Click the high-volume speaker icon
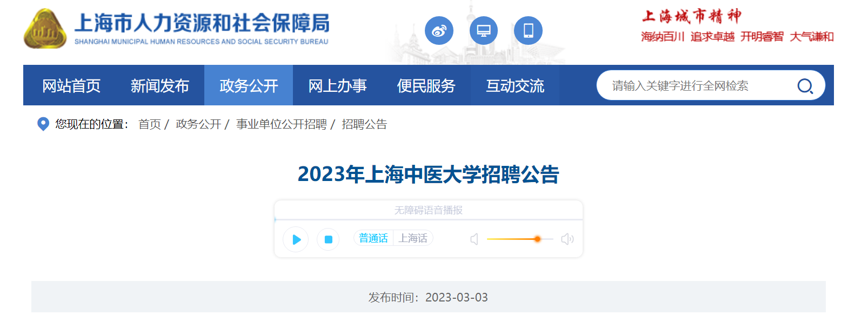 (567, 239)
